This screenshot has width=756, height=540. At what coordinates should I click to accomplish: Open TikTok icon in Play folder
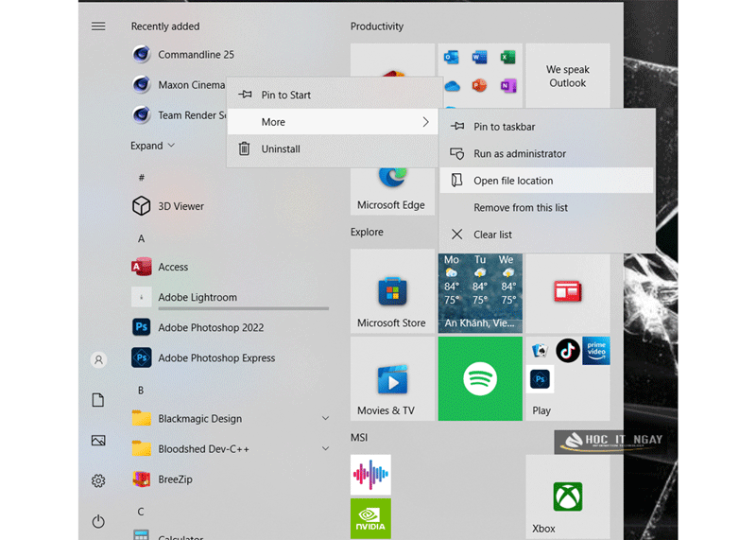pyautogui.click(x=568, y=350)
